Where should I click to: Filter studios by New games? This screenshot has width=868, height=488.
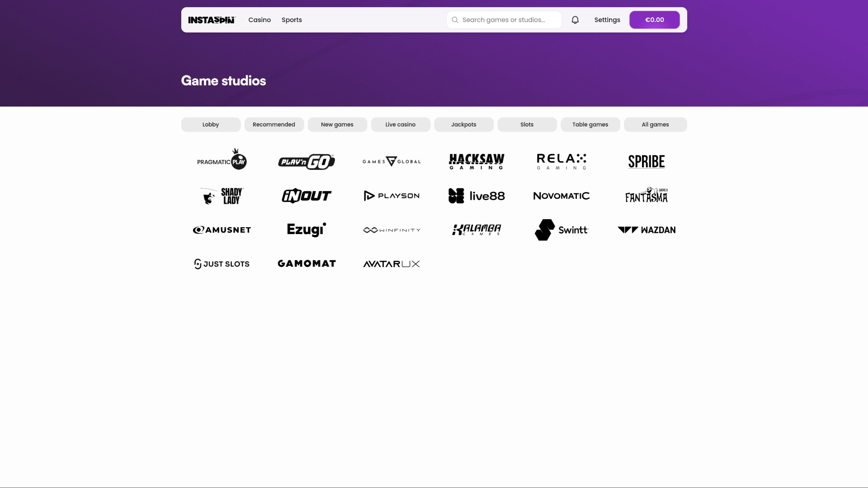point(337,124)
